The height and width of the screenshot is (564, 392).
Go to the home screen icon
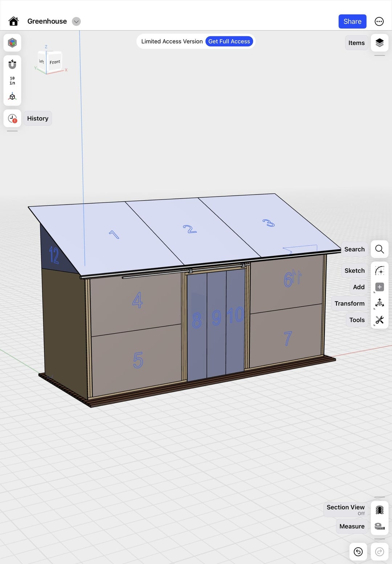(13, 21)
